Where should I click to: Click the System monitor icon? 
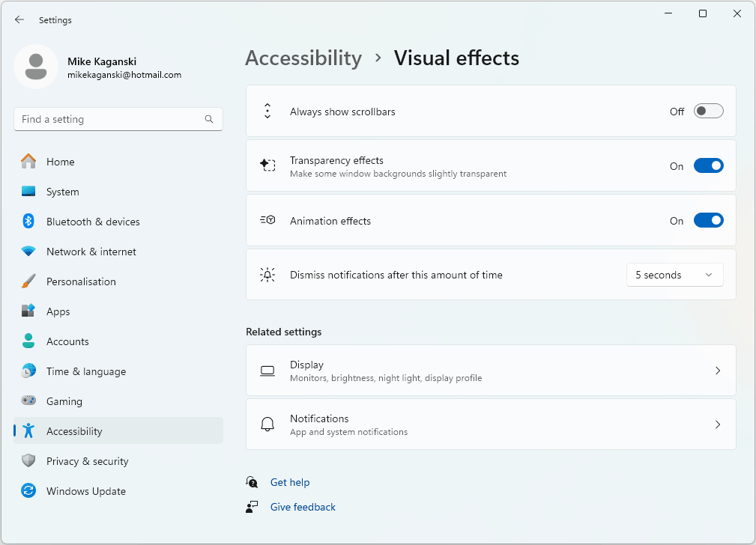point(28,192)
